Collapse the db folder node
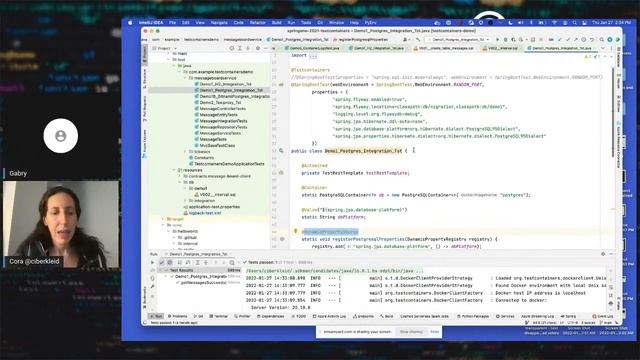 (x=180, y=182)
